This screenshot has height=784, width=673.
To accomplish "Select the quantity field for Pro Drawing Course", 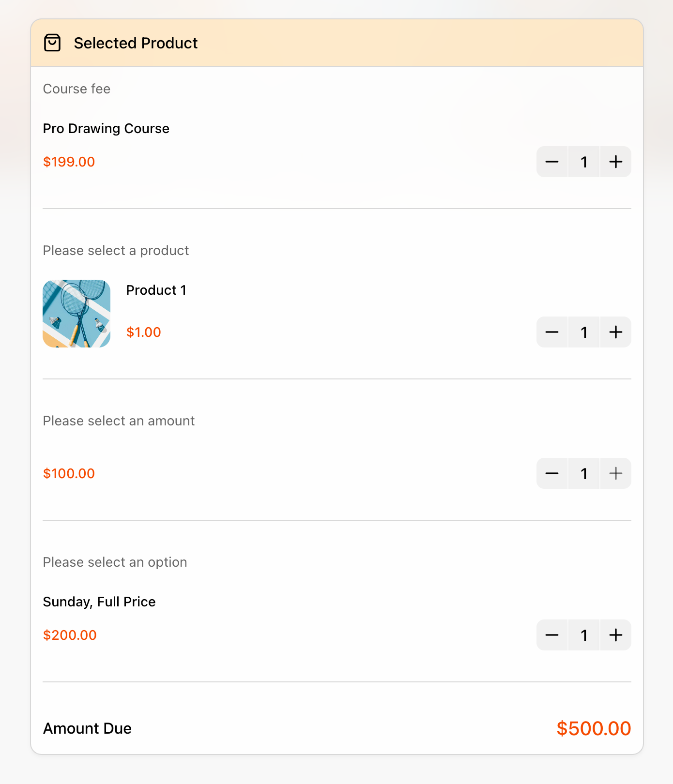I will [x=583, y=162].
